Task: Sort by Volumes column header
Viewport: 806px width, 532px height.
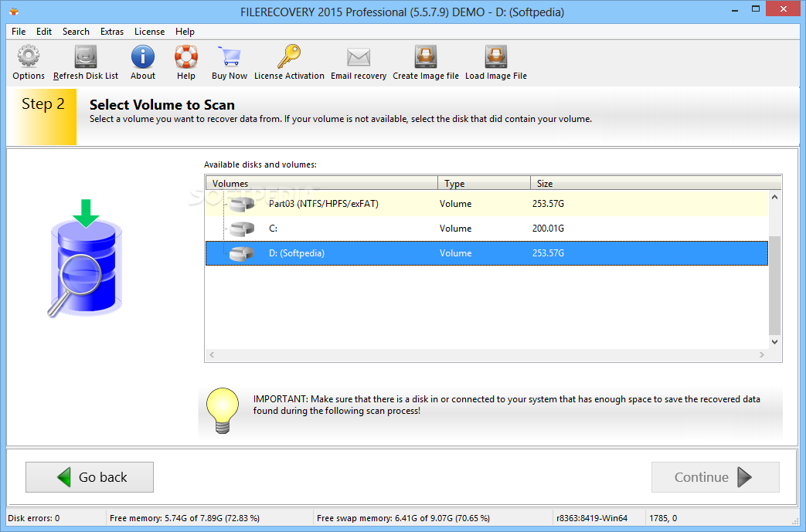Action: coord(321,183)
